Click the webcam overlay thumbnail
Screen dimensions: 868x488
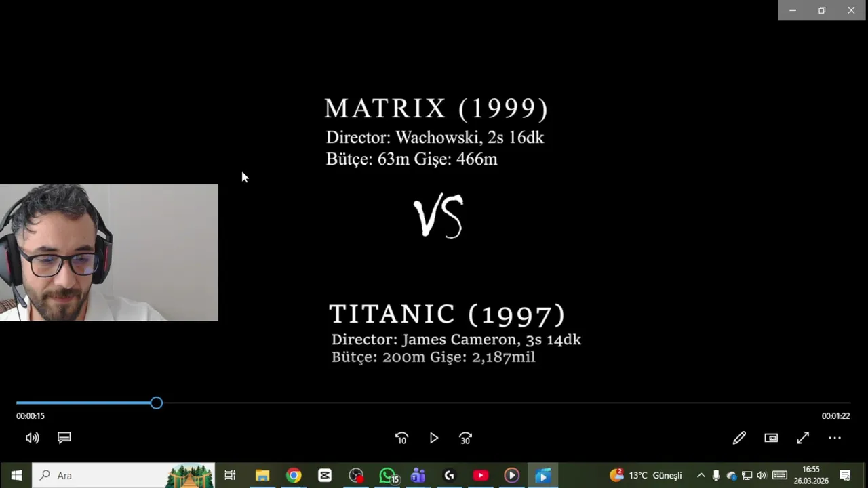click(x=109, y=252)
